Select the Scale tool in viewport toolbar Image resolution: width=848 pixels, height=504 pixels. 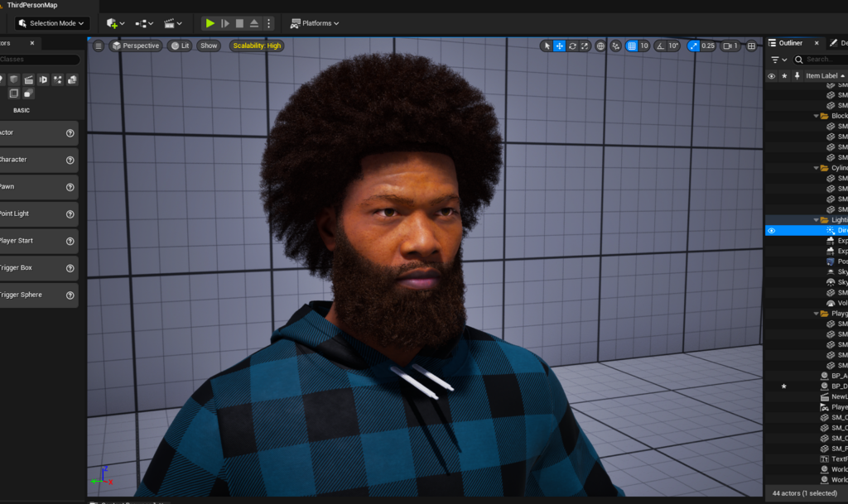(x=585, y=46)
